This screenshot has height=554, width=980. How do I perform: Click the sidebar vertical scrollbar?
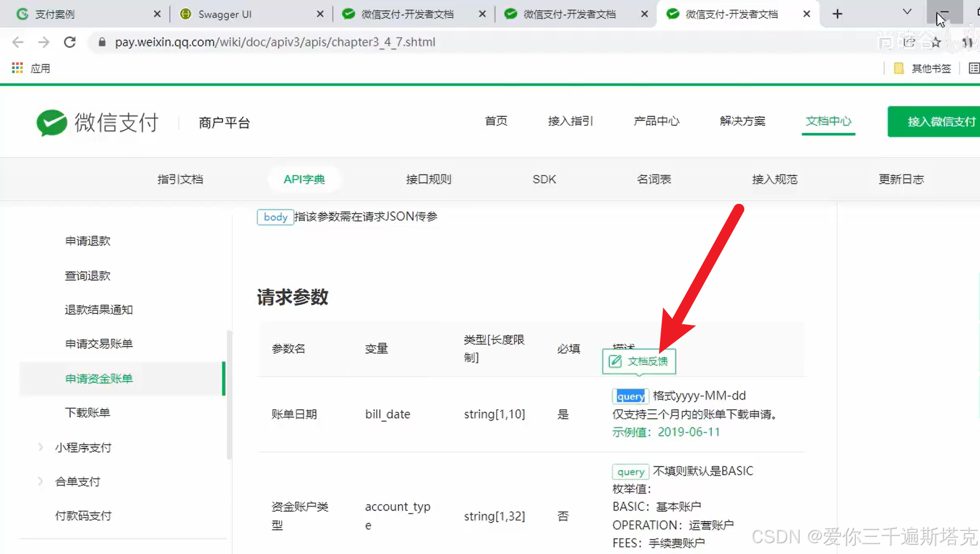point(230,395)
